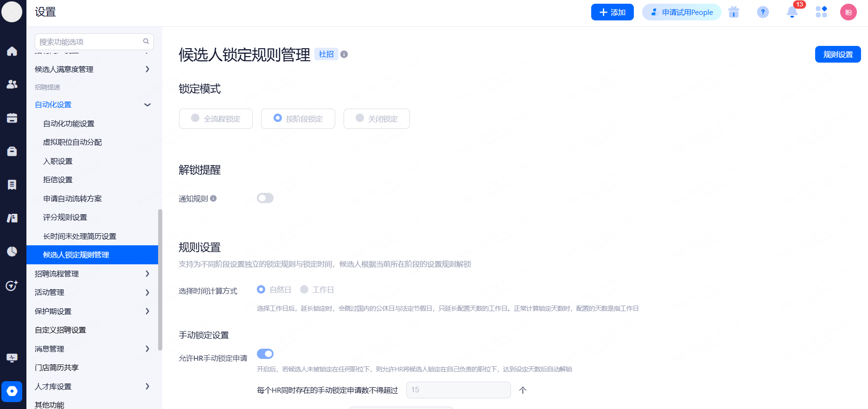Expand the 候选人满意度管理 section
This screenshot has width=868, height=409.
point(147,69)
